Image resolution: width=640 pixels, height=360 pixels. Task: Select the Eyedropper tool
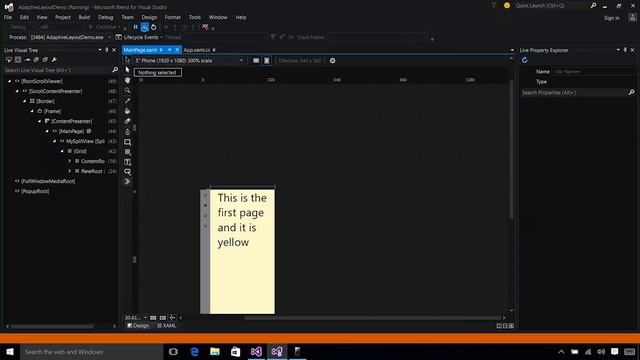(x=127, y=101)
